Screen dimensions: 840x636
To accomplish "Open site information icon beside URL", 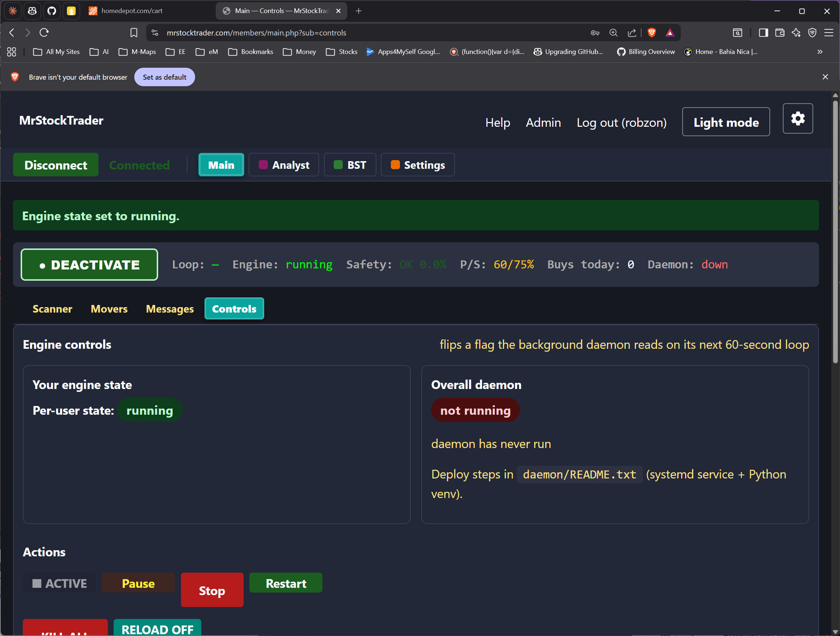I will pyautogui.click(x=155, y=33).
